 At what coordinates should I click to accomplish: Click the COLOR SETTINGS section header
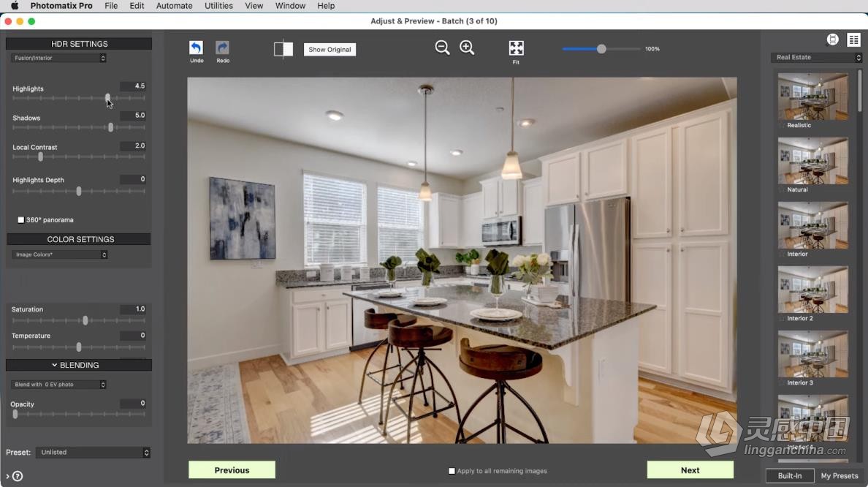(x=79, y=239)
